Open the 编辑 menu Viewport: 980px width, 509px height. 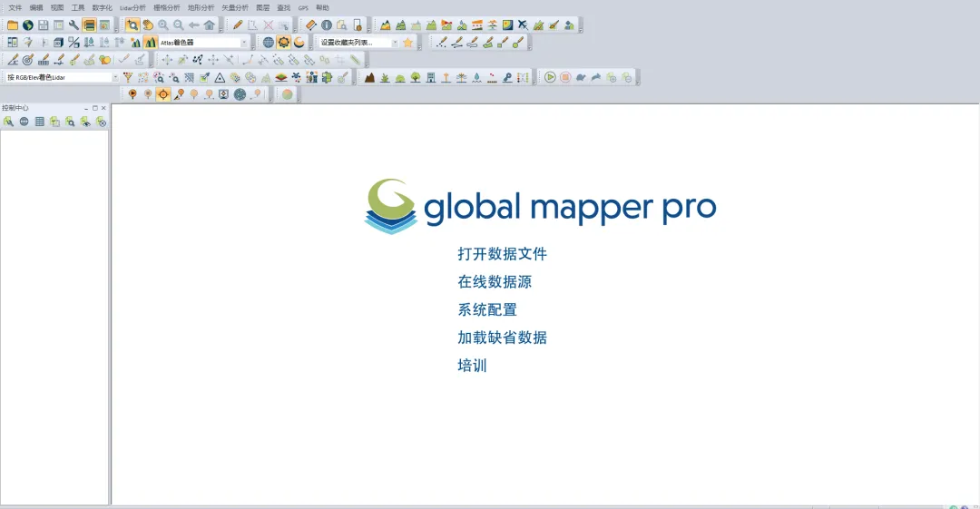[36, 7]
